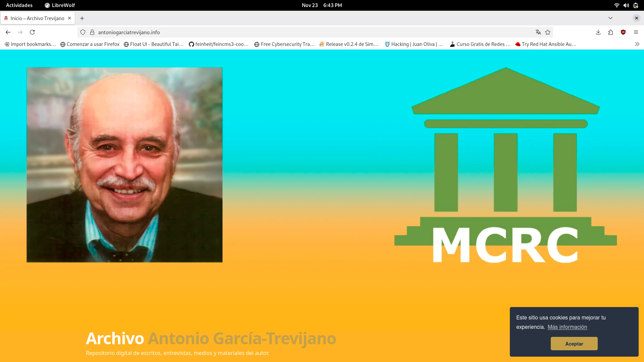Screen dimensions: 644x362
Task: Reload the current page
Action: (x=32, y=32)
